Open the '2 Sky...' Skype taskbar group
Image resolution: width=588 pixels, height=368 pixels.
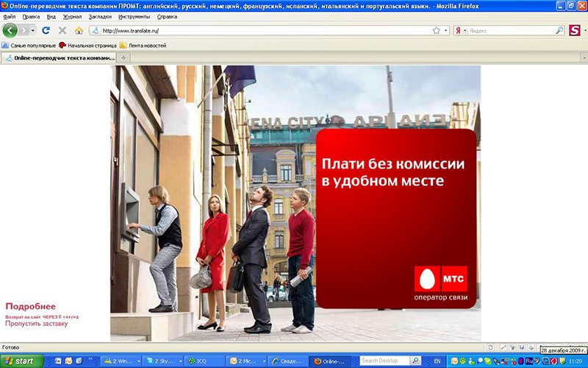click(x=163, y=361)
